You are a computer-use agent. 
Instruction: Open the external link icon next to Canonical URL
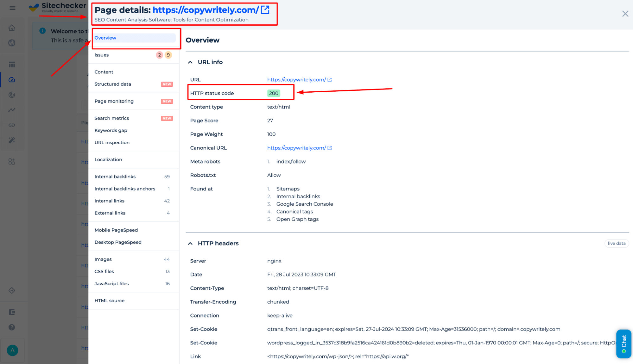pyautogui.click(x=329, y=148)
